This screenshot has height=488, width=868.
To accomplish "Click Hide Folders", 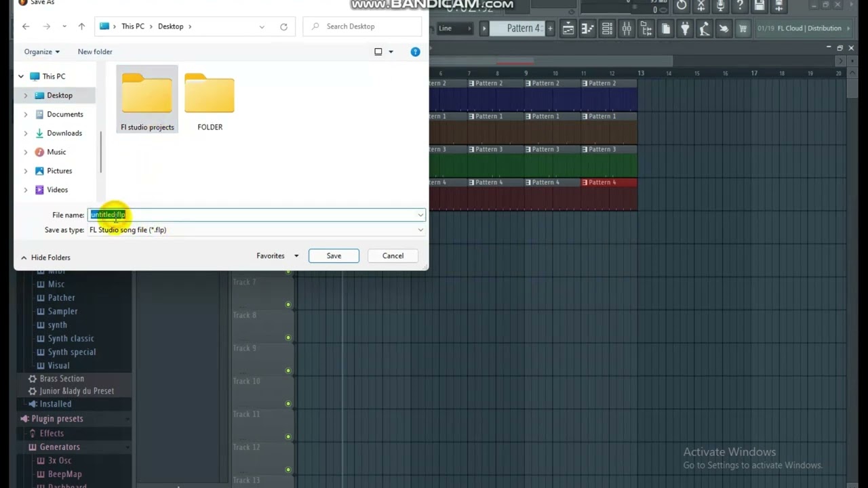I will point(45,258).
